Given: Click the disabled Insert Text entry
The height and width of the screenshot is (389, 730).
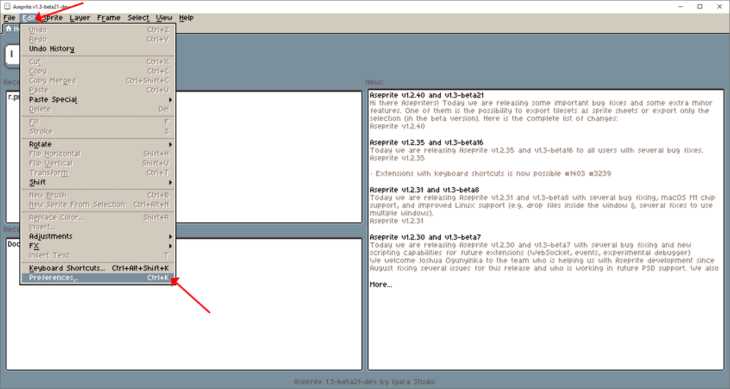Looking at the screenshot, I should point(98,255).
